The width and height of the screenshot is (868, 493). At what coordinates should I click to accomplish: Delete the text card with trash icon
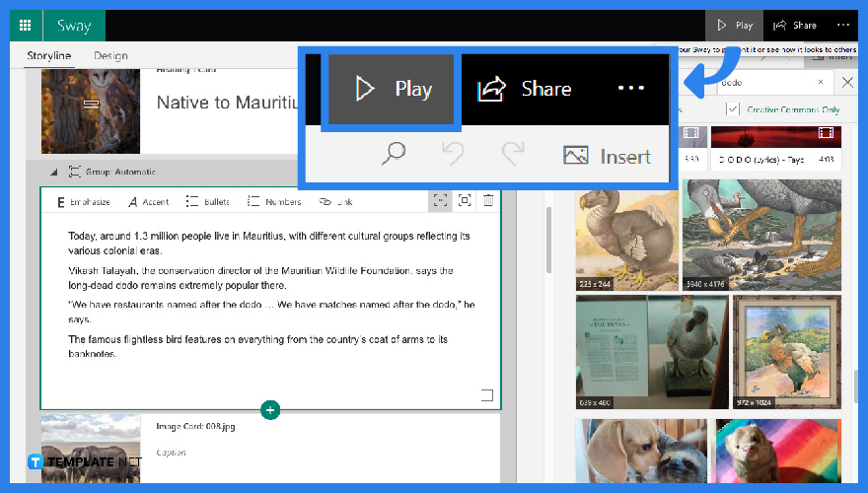point(488,200)
